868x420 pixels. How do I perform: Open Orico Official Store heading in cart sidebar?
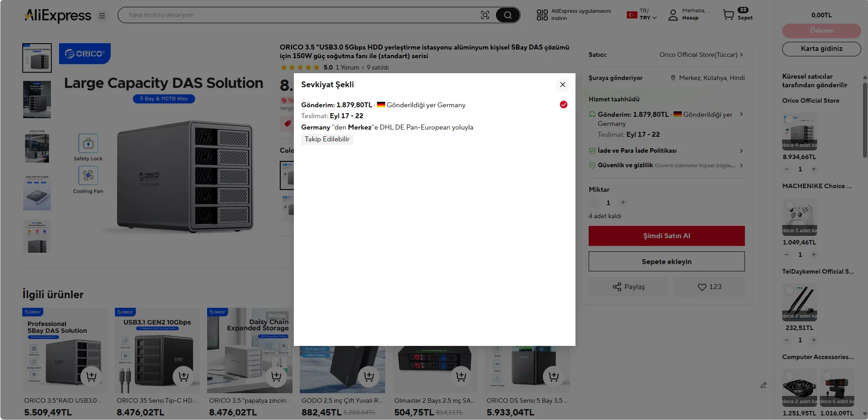[810, 100]
